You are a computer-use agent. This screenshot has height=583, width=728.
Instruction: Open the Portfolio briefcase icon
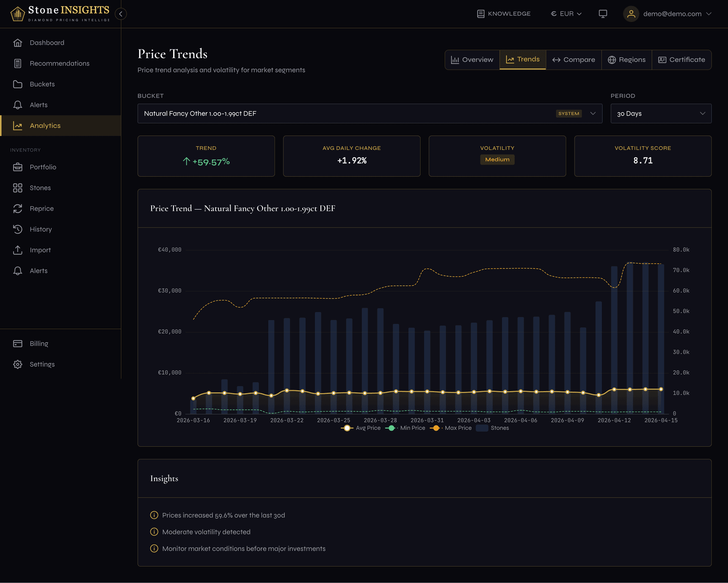(x=18, y=167)
